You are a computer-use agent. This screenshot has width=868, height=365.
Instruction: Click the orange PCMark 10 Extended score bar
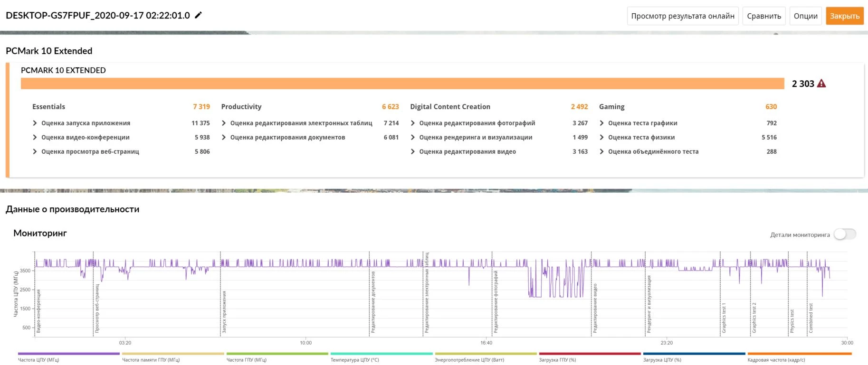(402, 84)
